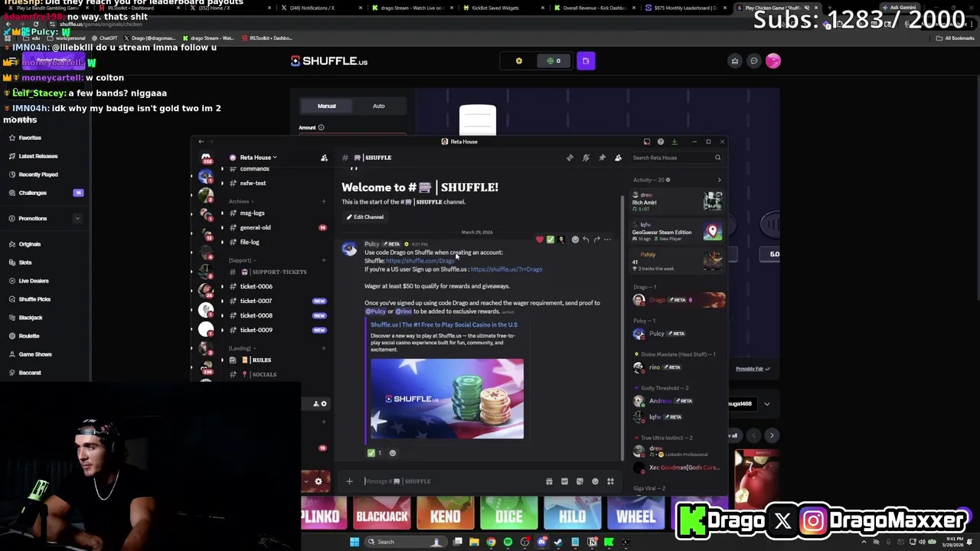Open the shuffle.us/?r=Drago link

[506, 269]
